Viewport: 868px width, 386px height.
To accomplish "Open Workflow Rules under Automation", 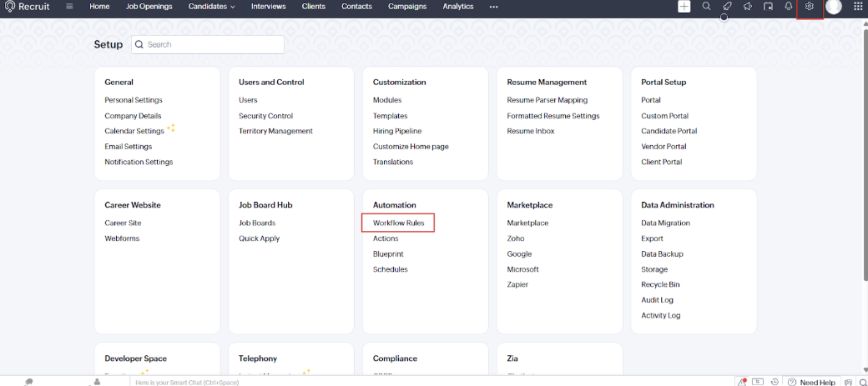I will coord(398,223).
